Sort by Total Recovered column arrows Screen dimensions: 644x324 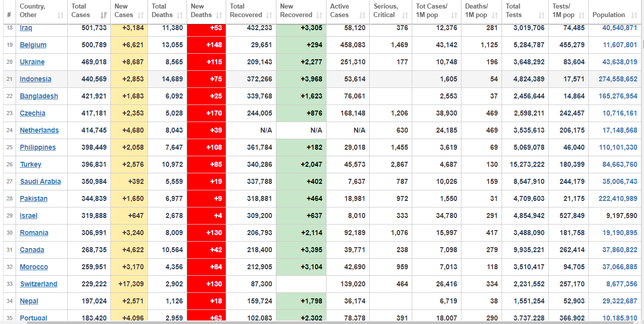tap(269, 16)
